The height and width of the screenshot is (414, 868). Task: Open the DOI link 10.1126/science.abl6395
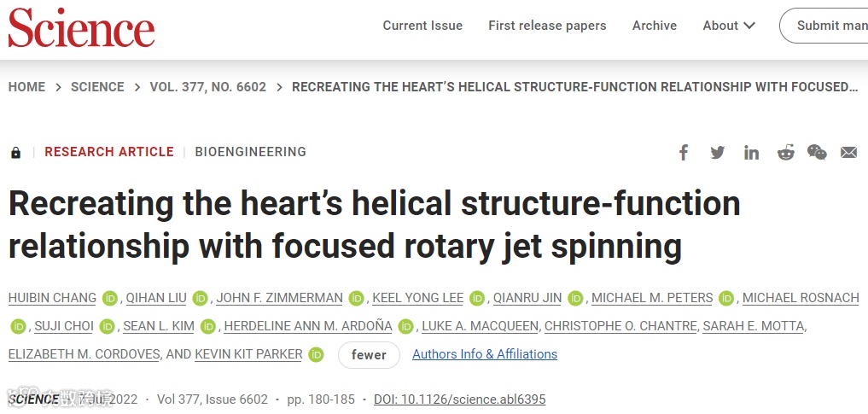pyautogui.click(x=459, y=399)
